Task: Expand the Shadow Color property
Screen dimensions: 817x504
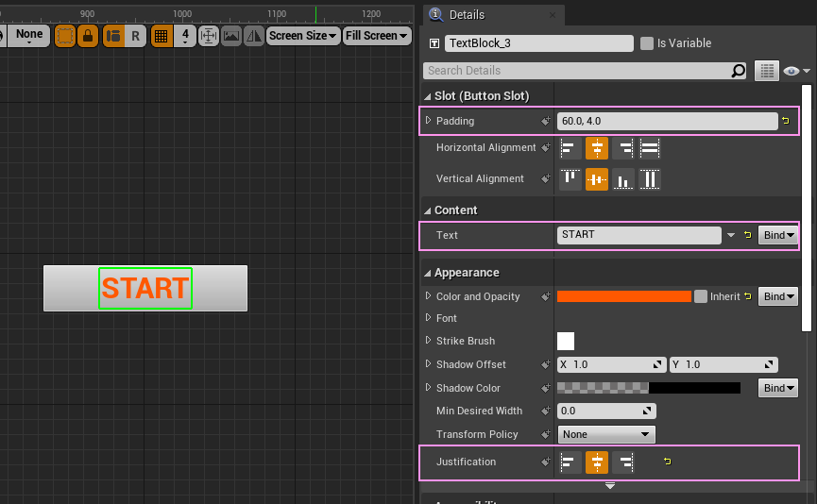Action: pyautogui.click(x=428, y=387)
